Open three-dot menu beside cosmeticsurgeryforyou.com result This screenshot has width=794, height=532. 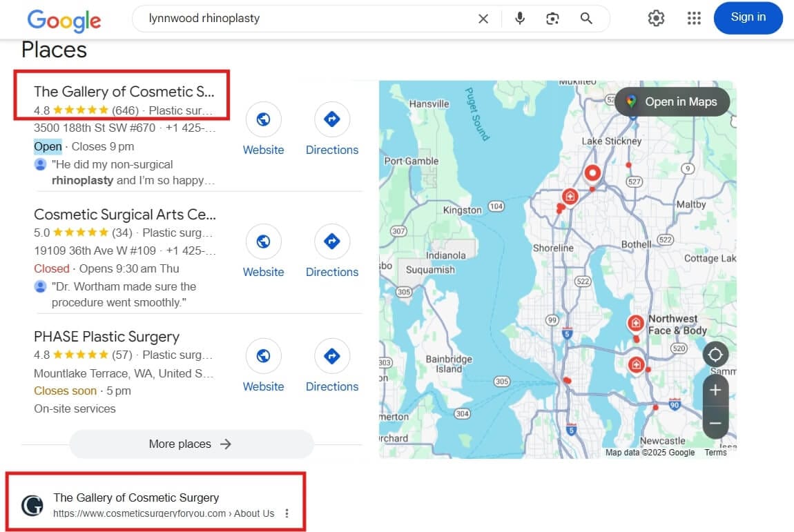tap(287, 513)
